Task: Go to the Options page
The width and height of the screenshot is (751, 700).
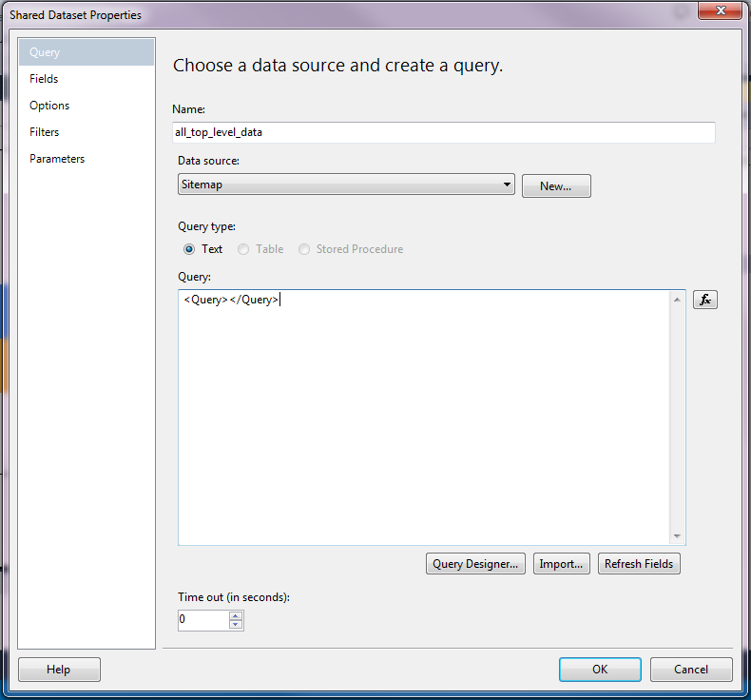Action: tap(49, 106)
